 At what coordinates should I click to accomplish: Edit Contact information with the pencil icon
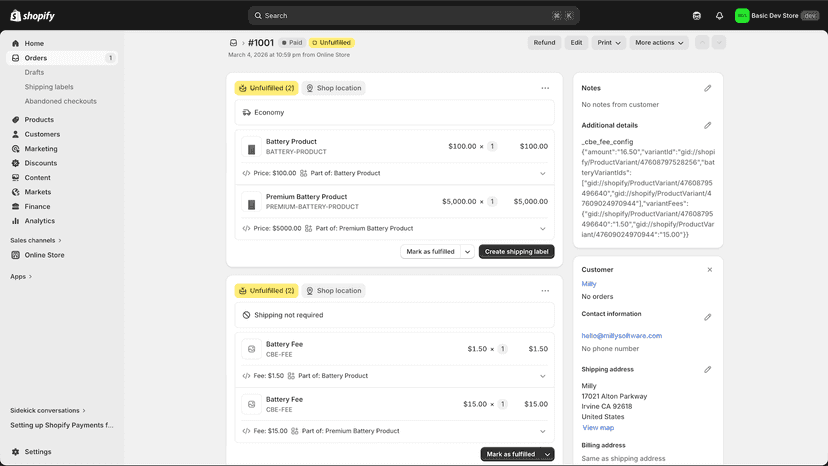tap(708, 317)
